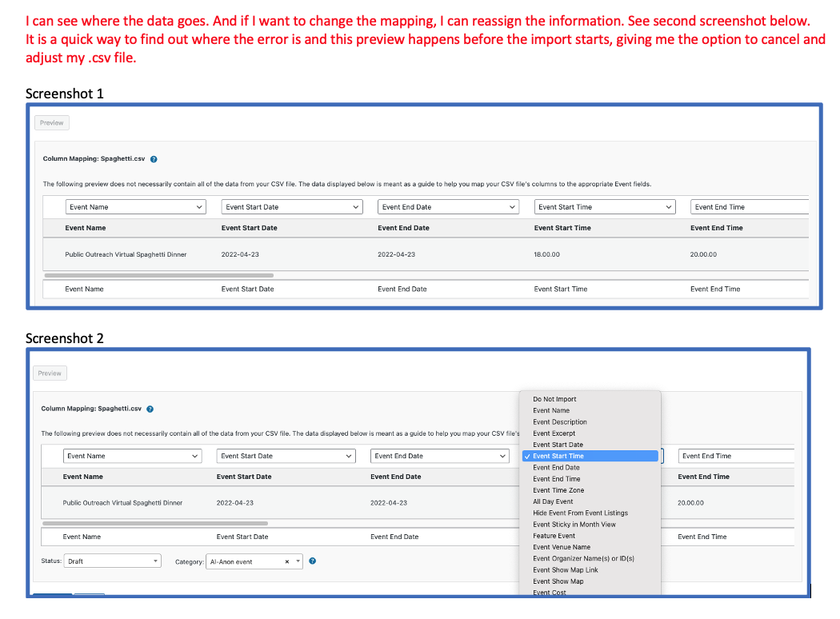Image resolution: width=840 pixels, height=619 pixels.
Task: Choose Event Organizer Name(s) or ID(s) option
Action: click(x=590, y=558)
